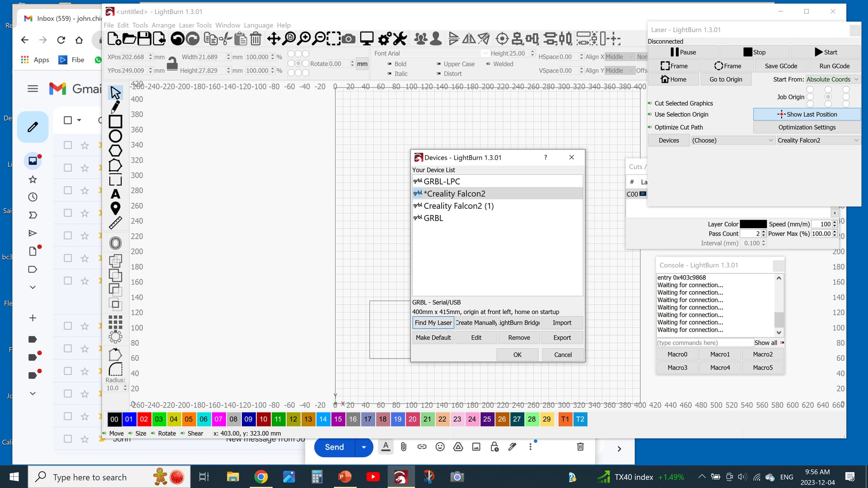The height and width of the screenshot is (488, 868).
Task: Choose the Create Text tool
Action: 115,194
